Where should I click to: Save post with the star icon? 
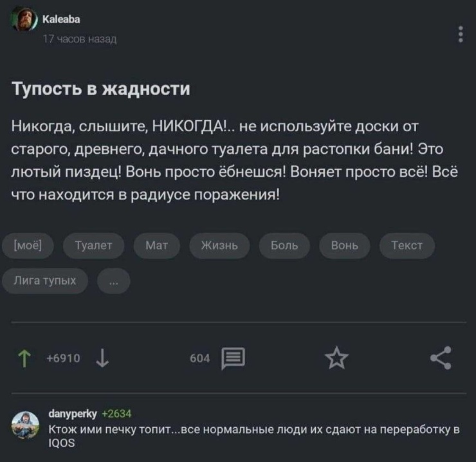pyautogui.click(x=336, y=358)
